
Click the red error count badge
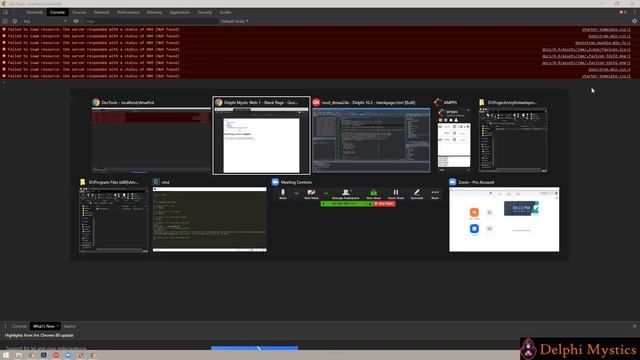[x=622, y=12]
